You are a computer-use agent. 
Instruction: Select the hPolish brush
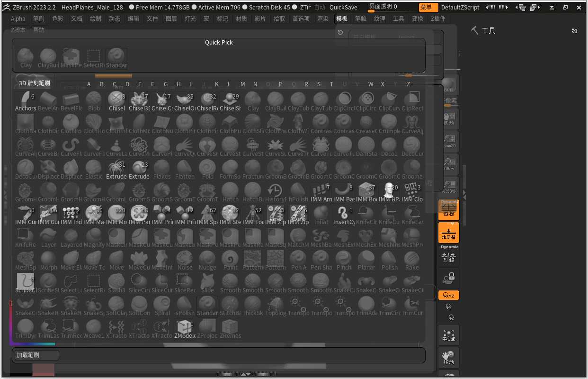[x=298, y=191]
